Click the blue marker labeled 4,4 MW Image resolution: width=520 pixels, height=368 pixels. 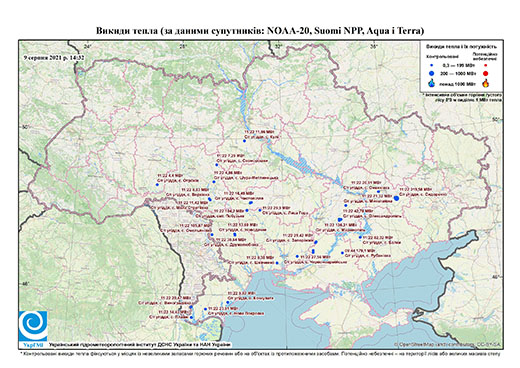pyautogui.click(x=157, y=185)
